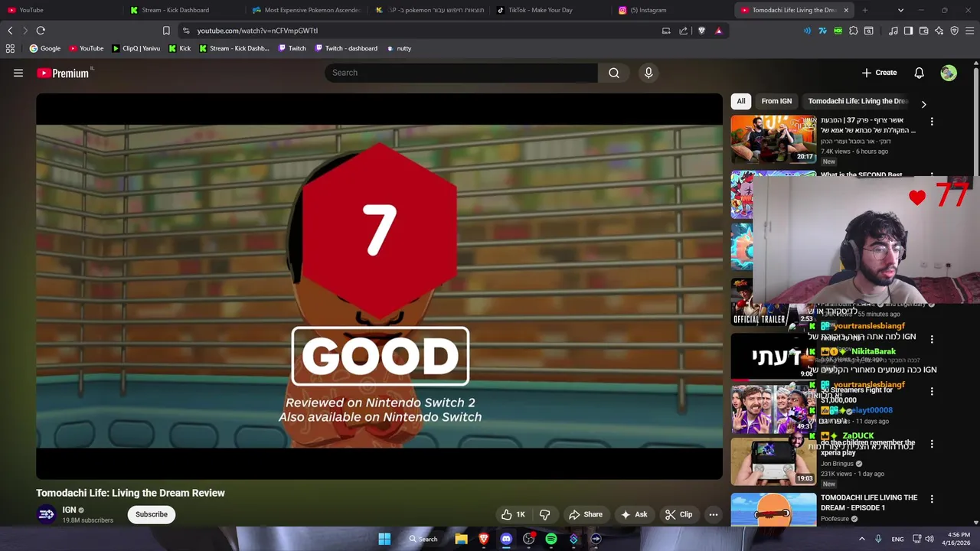
Task: Open the YouTube guide hamburger menu
Action: (18, 73)
